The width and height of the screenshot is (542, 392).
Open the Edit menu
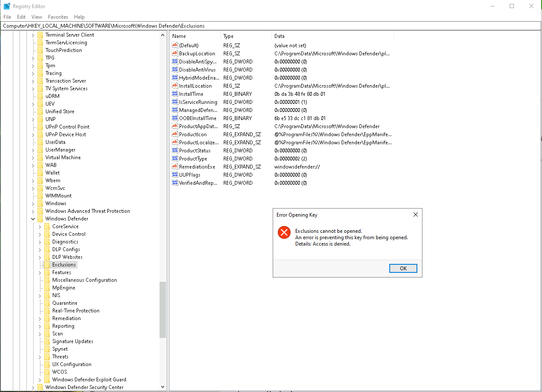click(21, 17)
